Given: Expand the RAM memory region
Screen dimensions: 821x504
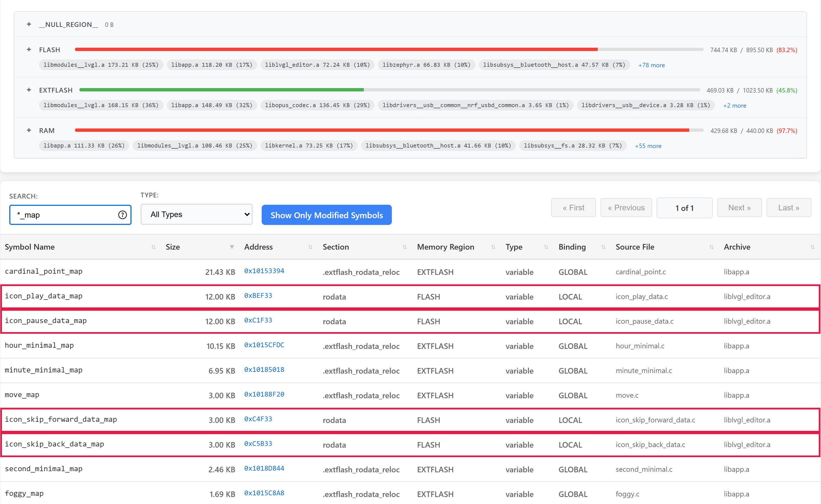Looking at the screenshot, I should [29, 130].
